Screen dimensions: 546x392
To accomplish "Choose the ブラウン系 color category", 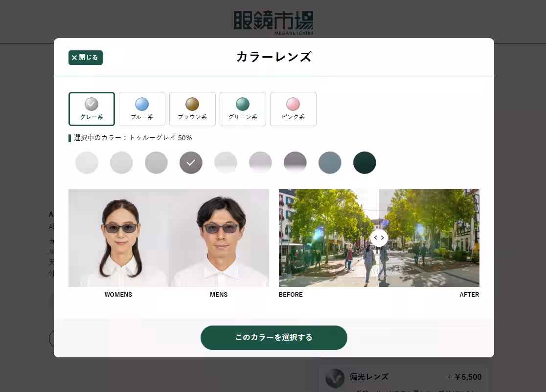I will pyautogui.click(x=192, y=109).
